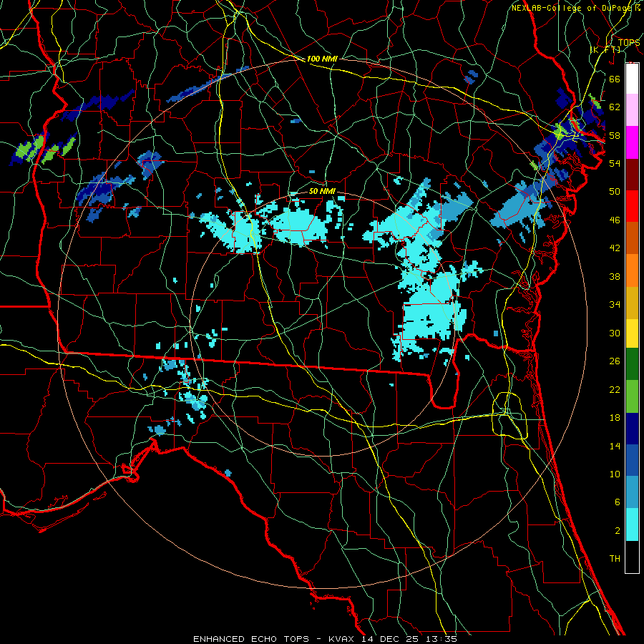
Task: Click the 34 legend value
Action: [615, 304]
